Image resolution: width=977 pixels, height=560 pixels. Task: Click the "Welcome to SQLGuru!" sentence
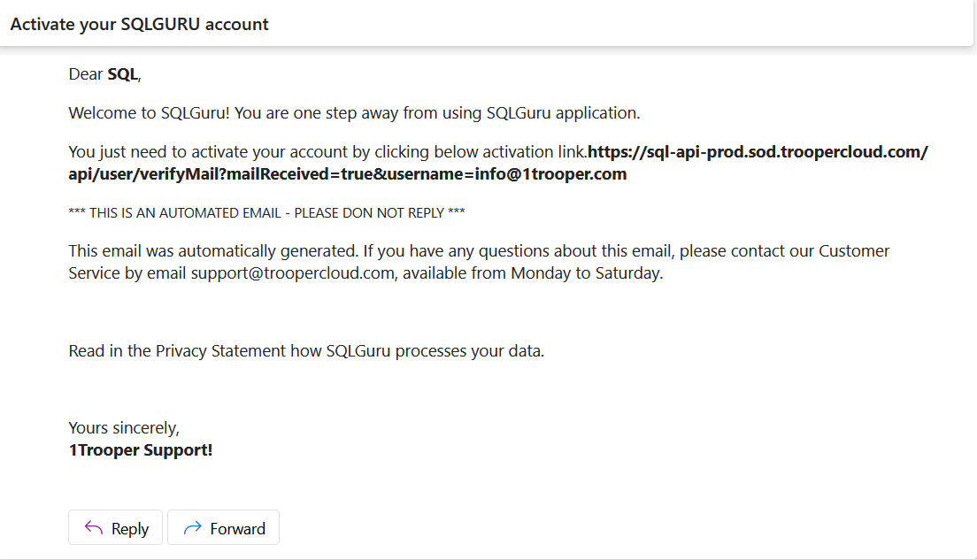pos(149,113)
